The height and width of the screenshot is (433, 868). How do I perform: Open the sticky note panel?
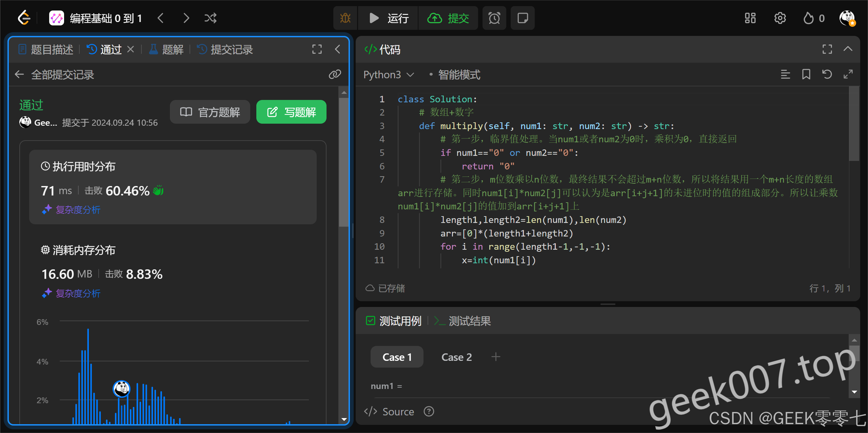522,18
